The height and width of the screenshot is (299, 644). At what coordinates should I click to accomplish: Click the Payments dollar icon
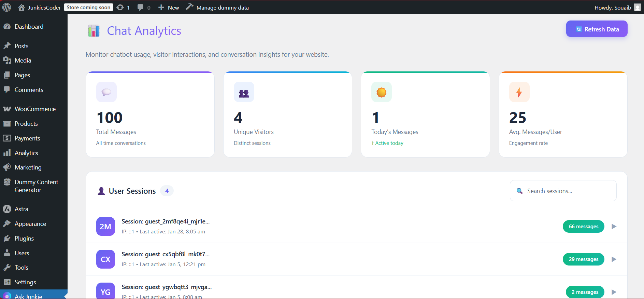(x=7, y=138)
